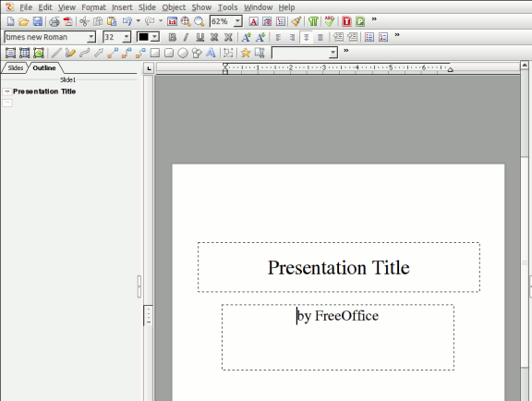Image resolution: width=532 pixels, height=401 pixels.
Task: Open the font color dropdown arrow
Action: [x=155, y=37]
